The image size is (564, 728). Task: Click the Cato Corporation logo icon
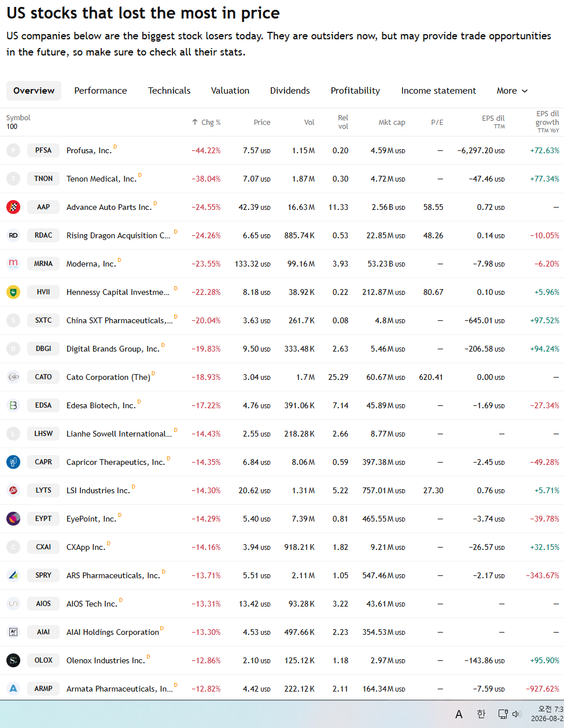(x=13, y=377)
